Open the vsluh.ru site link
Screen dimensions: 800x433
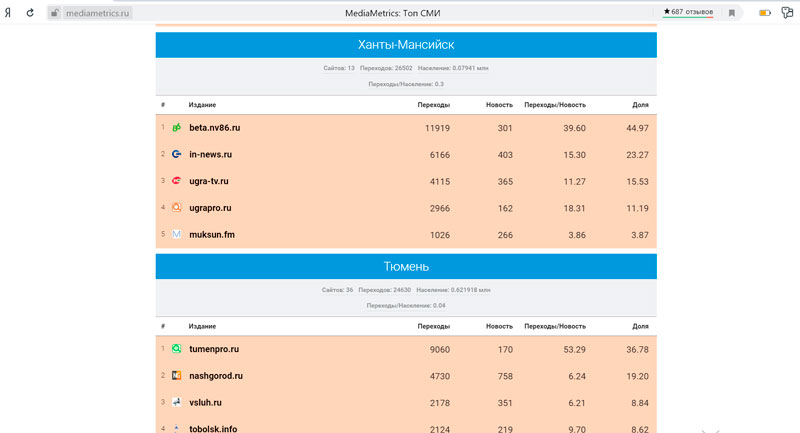point(207,402)
